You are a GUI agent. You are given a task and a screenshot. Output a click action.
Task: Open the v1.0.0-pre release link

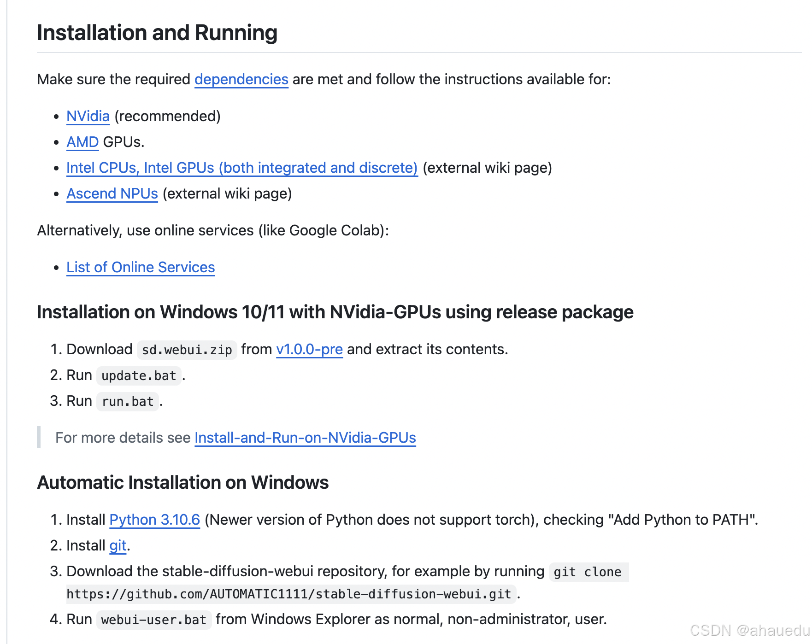pos(309,349)
